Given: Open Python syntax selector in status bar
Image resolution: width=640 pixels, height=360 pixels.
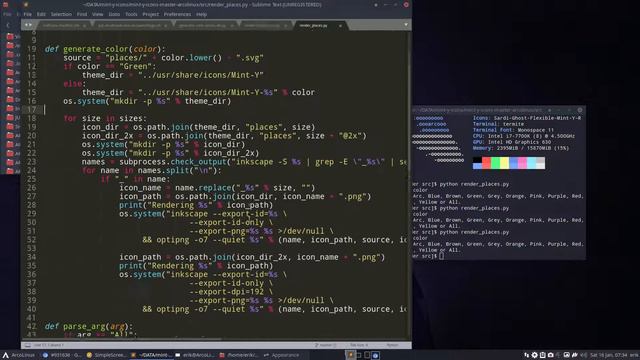Looking at the screenshot, I should [x=392, y=345].
